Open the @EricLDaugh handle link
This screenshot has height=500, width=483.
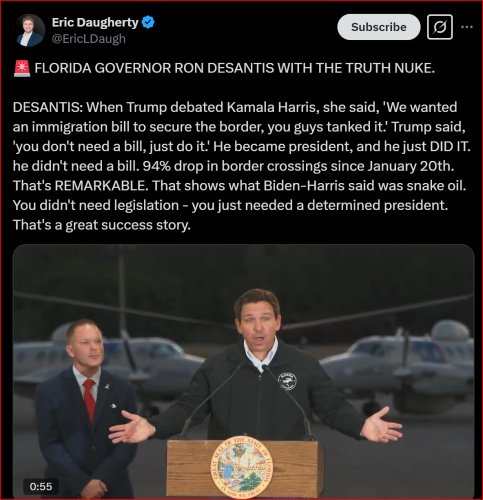89,39
